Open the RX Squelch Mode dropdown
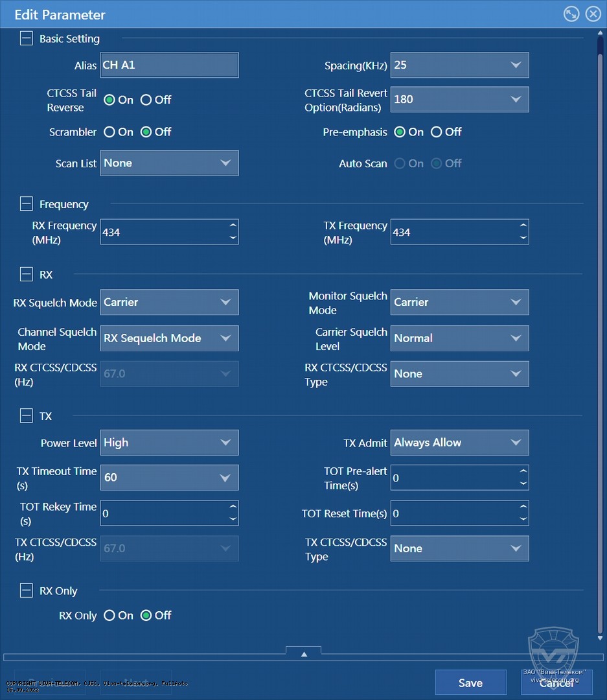607x700 pixels. click(169, 302)
